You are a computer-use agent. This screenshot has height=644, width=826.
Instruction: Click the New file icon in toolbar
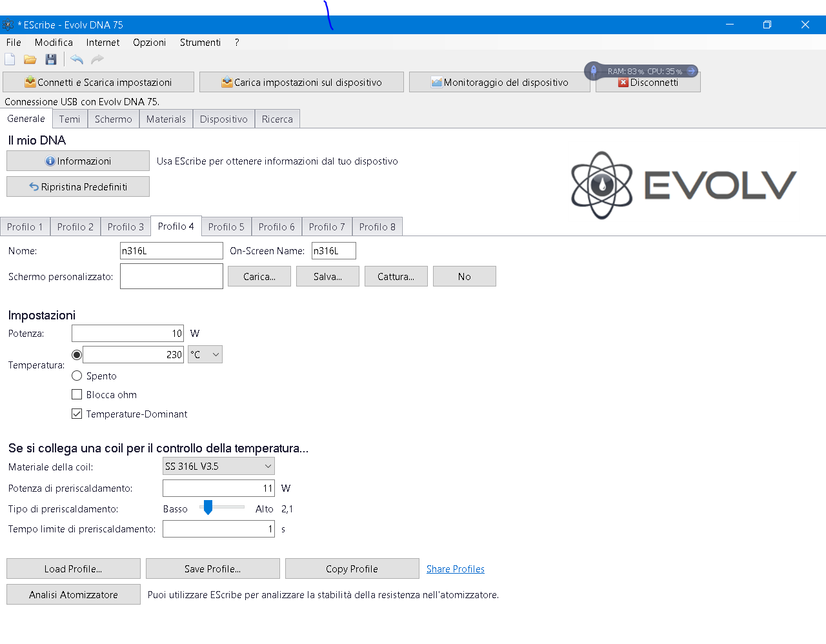tap(10, 59)
